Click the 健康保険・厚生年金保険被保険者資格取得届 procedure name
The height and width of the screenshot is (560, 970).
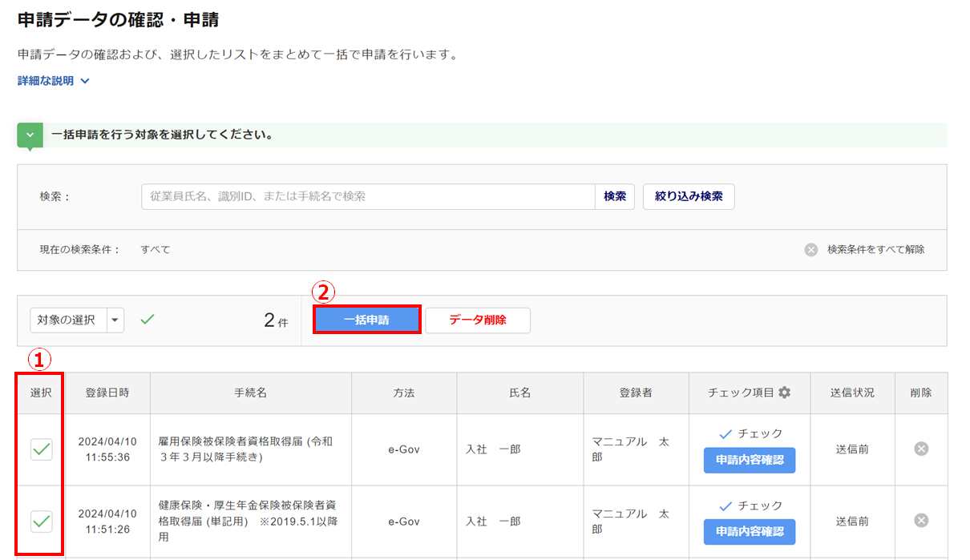[248, 522]
